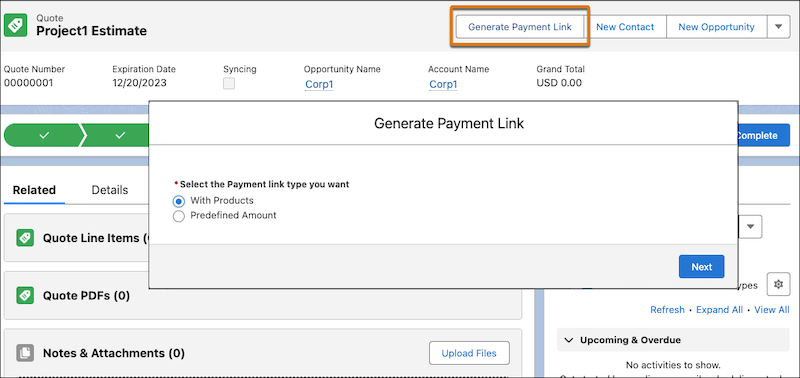Click the quote number 00000001
Image resolution: width=800 pixels, height=378 pixels.
pos(29,83)
